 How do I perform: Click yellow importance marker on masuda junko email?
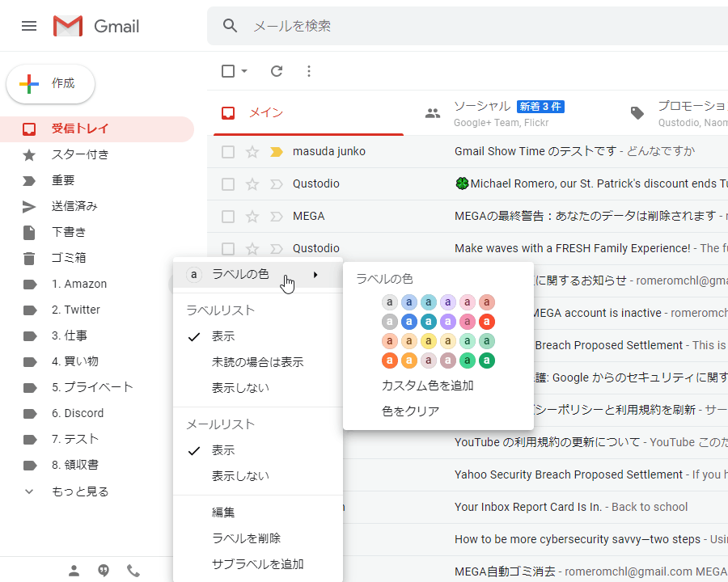point(277,152)
